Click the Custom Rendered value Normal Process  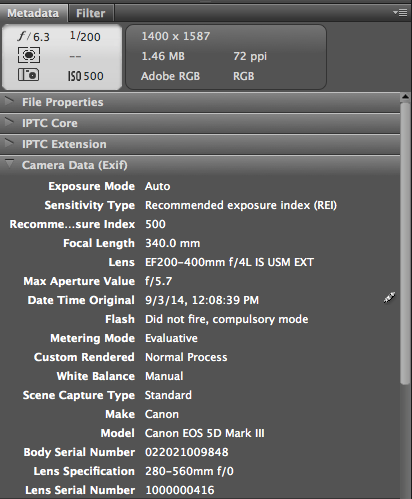(186, 357)
